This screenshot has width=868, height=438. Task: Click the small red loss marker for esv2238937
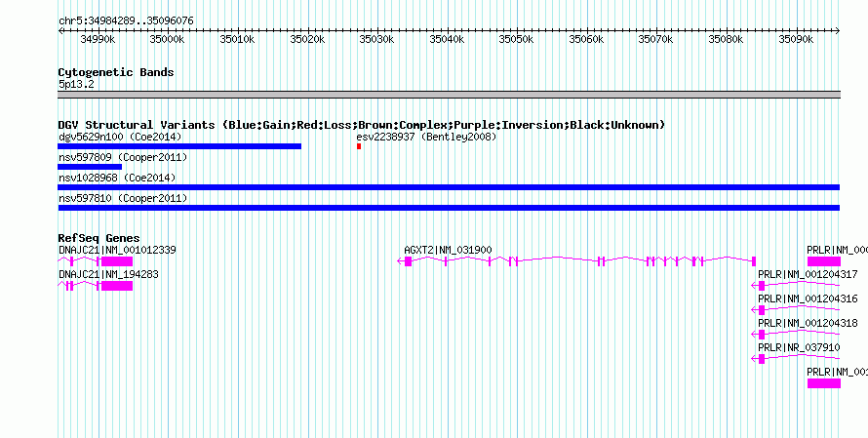(x=359, y=146)
